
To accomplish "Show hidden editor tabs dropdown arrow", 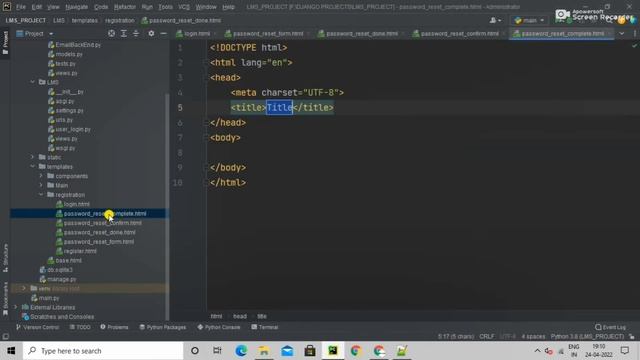I will (x=622, y=33).
